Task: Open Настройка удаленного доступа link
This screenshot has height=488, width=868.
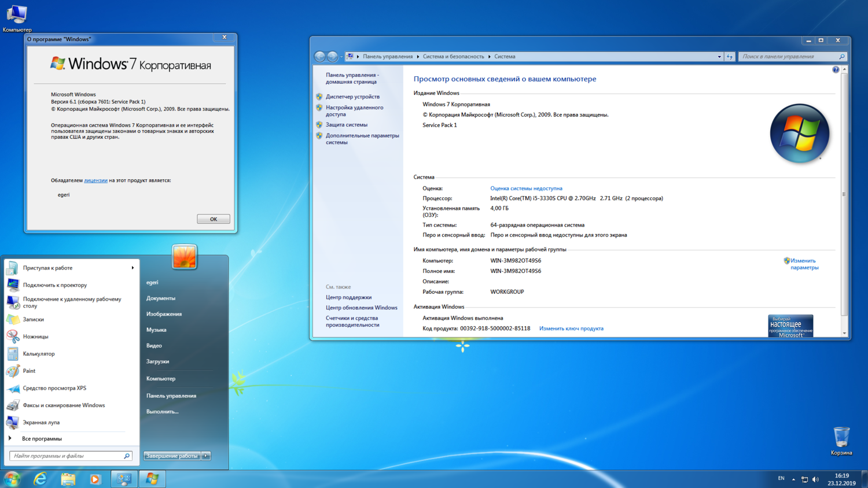Action: [x=354, y=111]
